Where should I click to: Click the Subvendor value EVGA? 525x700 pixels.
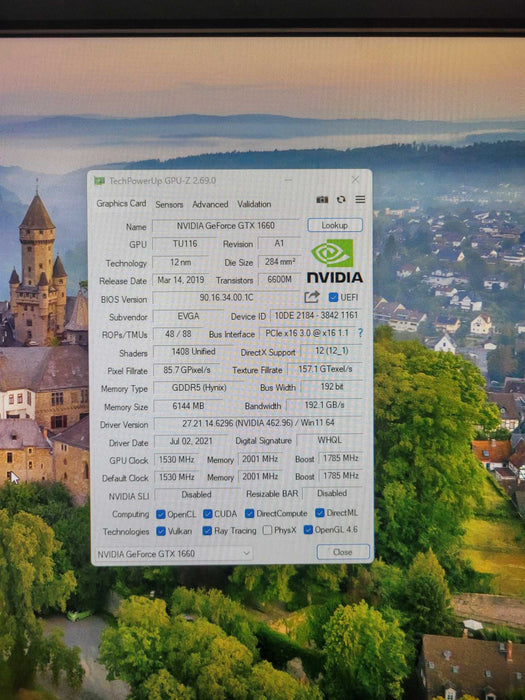[188, 316]
